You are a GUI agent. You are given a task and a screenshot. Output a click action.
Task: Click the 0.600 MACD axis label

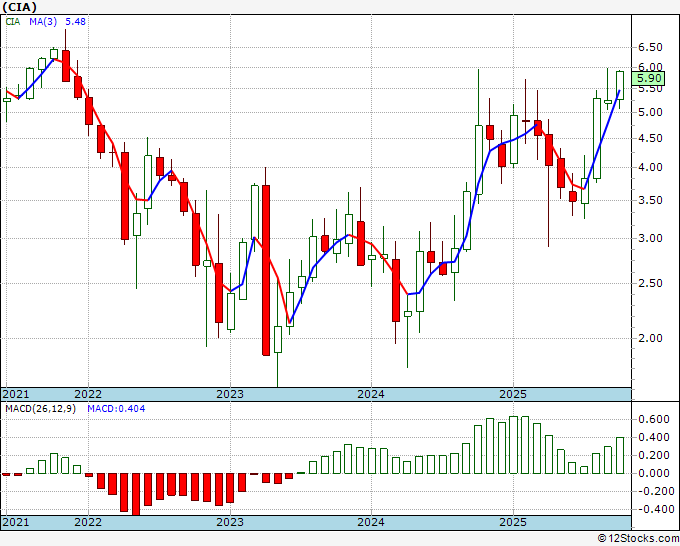pyautogui.click(x=654, y=419)
